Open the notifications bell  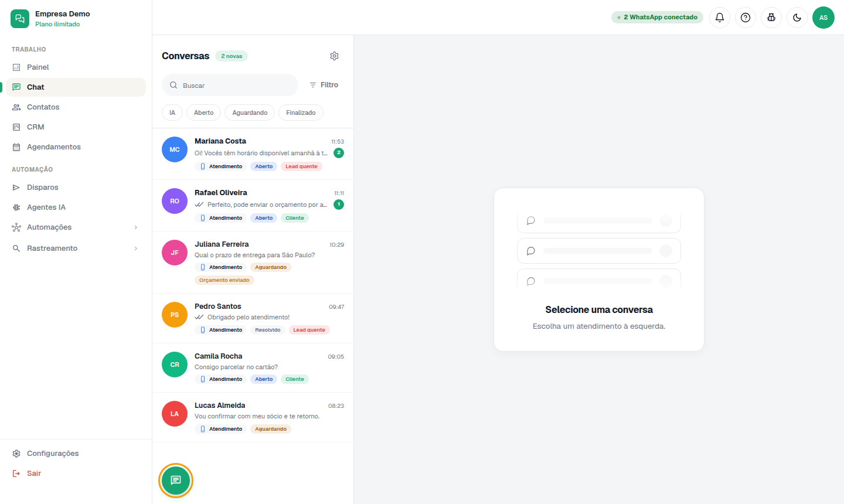click(720, 18)
